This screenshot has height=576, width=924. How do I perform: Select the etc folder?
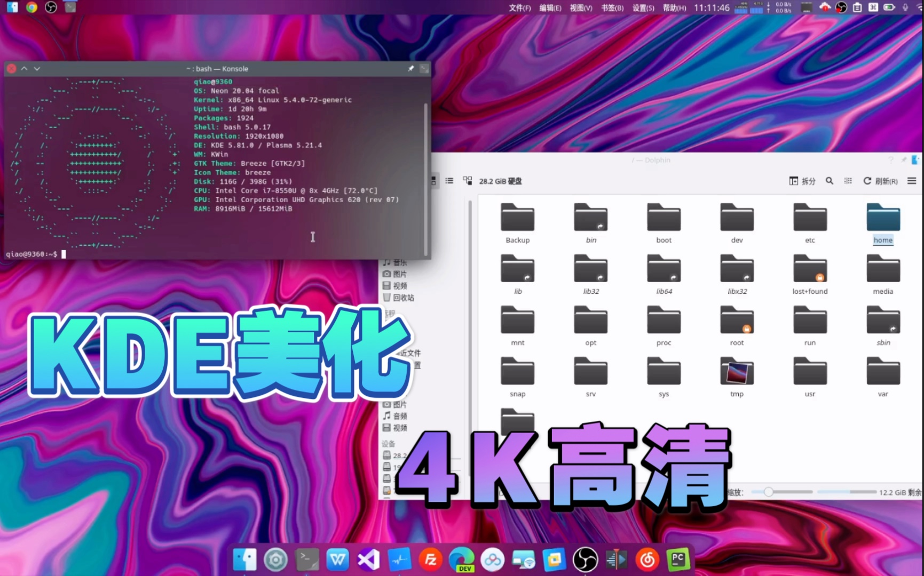click(810, 224)
